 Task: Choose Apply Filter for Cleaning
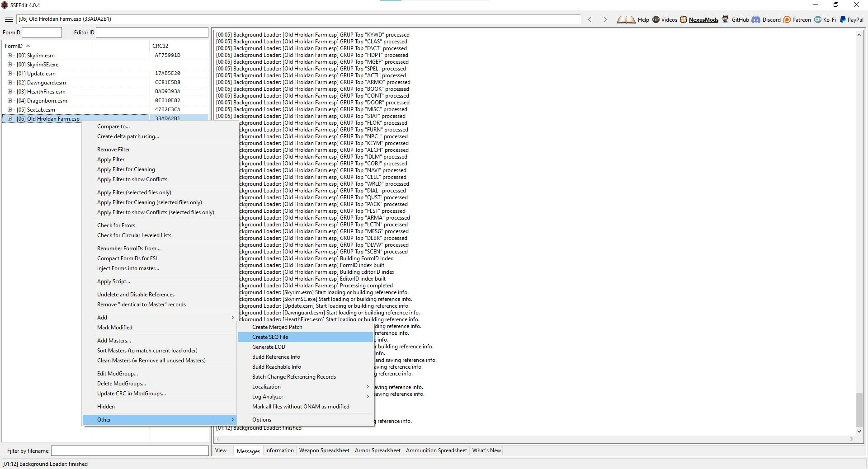[x=160, y=169]
